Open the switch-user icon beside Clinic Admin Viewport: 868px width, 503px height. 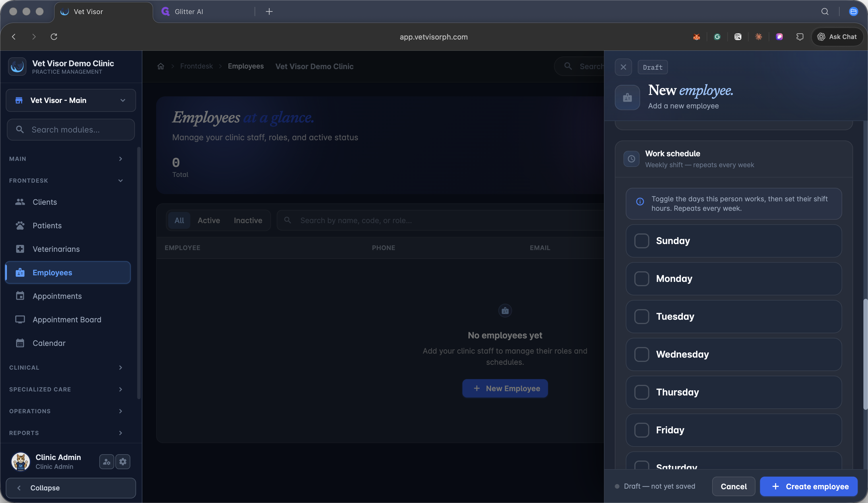coord(107,461)
